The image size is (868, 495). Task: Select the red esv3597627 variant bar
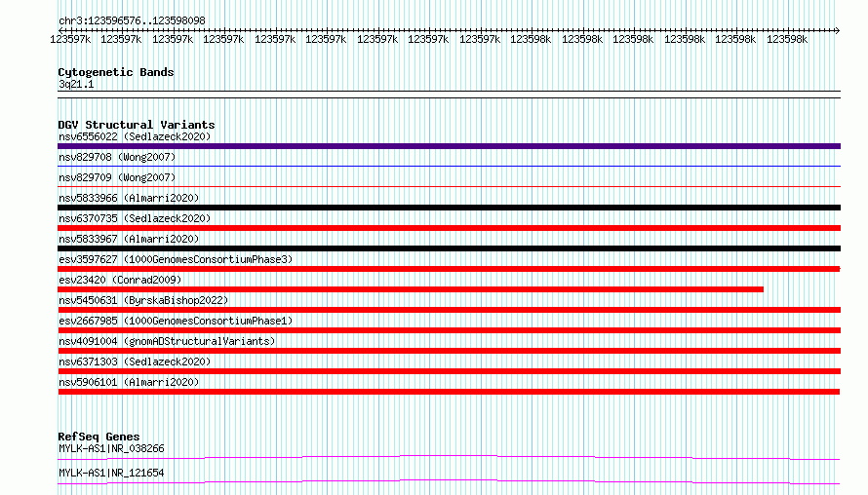[449, 269]
